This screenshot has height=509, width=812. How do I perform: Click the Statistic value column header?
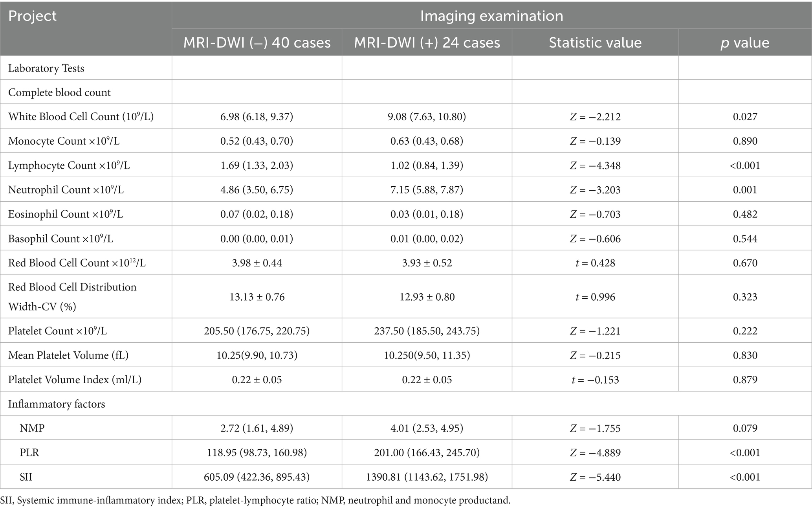(595, 42)
